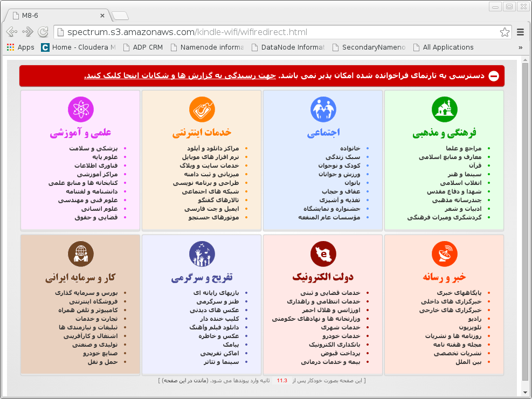Select شبکه های اجتماعی item
The image size is (532, 399).
point(210,191)
